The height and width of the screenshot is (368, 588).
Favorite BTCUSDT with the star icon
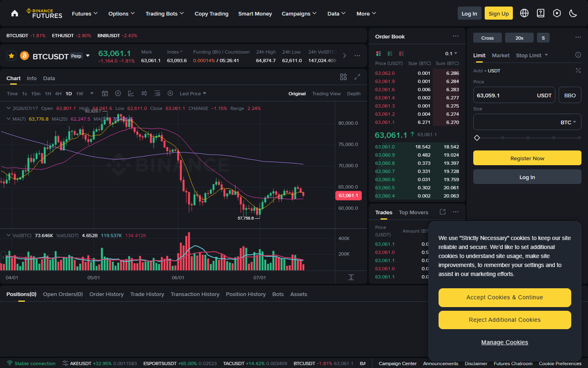click(x=11, y=56)
